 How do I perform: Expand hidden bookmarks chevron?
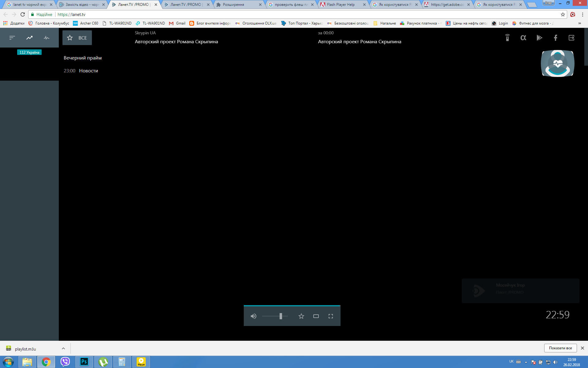(579, 23)
